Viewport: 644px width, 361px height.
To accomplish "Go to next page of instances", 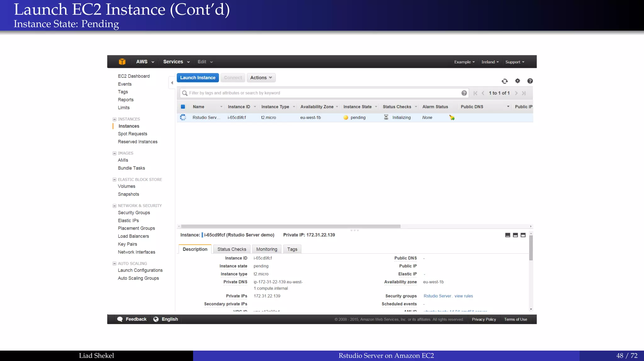I will tap(516, 93).
